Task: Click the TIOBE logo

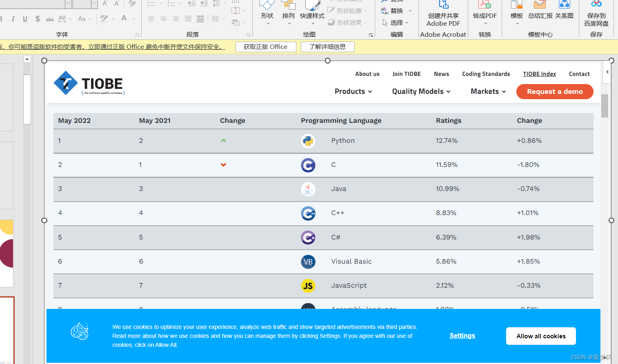Action: point(89,83)
